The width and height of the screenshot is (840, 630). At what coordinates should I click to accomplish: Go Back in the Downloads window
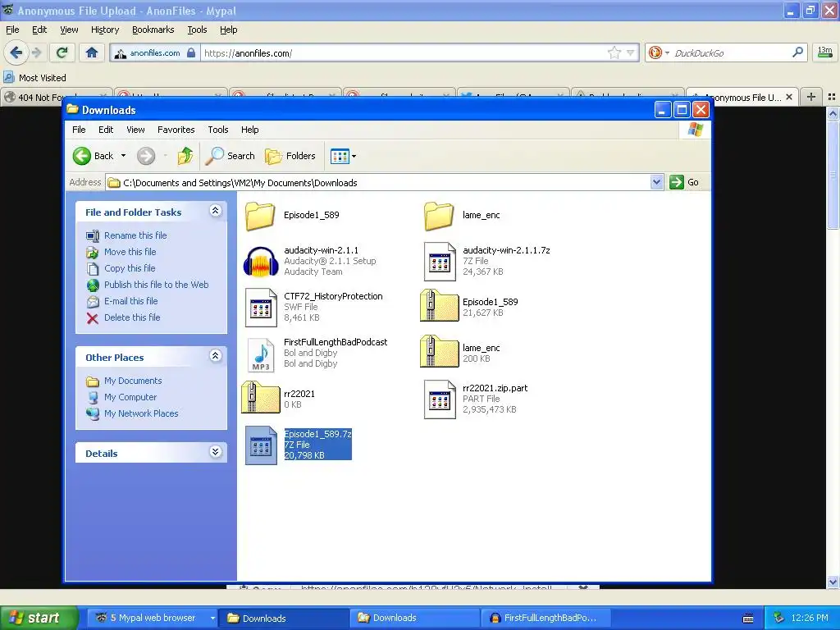coord(94,156)
